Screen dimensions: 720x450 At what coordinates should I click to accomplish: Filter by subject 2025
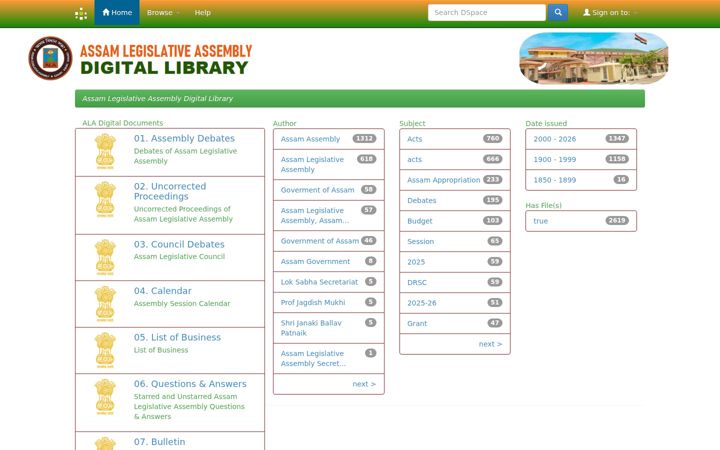(x=416, y=262)
